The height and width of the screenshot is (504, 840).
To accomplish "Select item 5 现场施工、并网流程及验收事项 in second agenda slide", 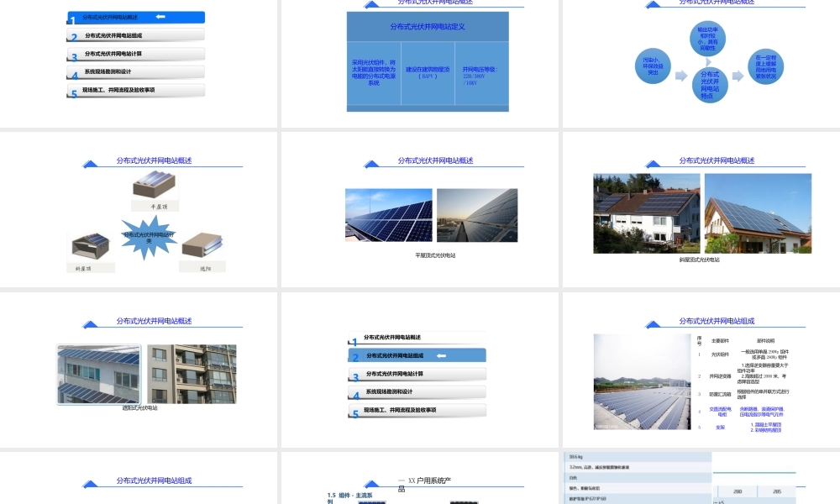I will tap(417, 410).
